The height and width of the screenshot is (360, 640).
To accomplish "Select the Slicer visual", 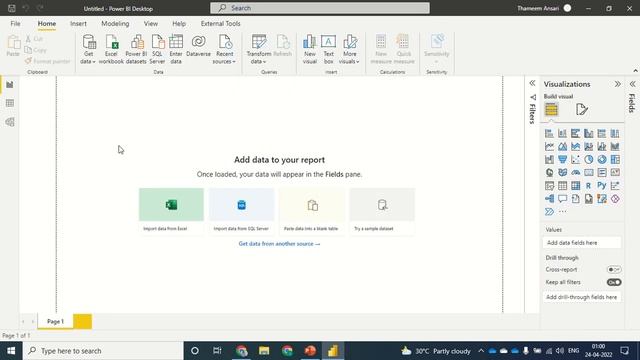I will 549,186.
